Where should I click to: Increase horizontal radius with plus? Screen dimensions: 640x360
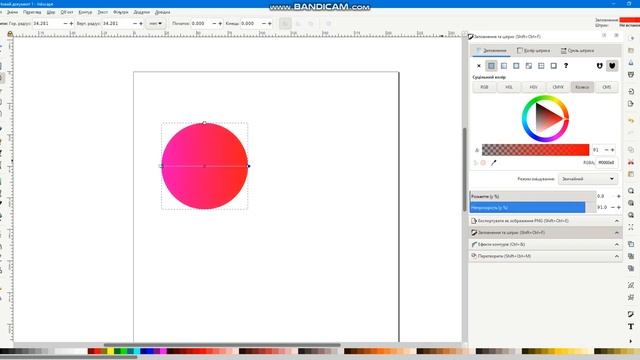(x=71, y=24)
